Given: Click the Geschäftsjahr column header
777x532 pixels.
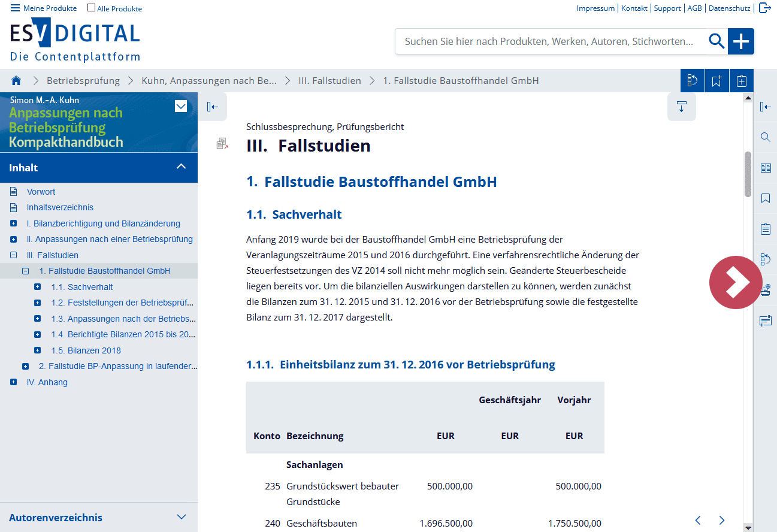Looking at the screenshot, I should click(510, 400).
